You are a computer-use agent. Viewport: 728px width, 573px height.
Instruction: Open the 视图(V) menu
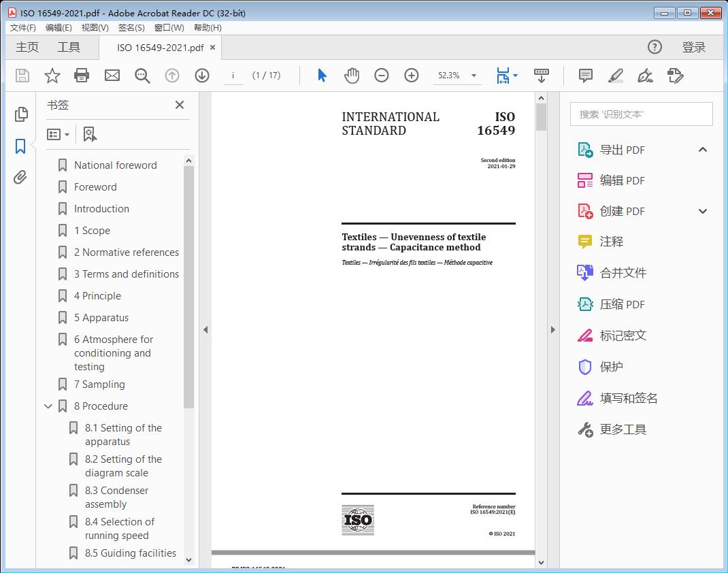click(95, 28)
